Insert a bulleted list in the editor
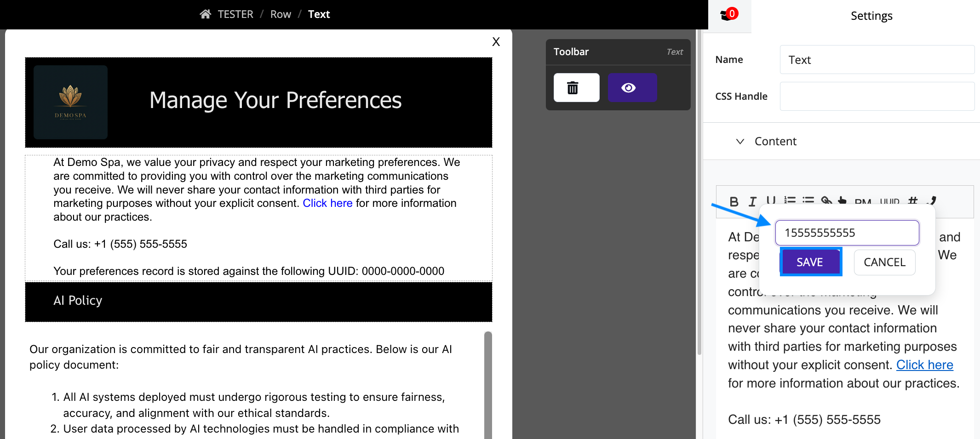 pyautogui.click(x=808, y=200)
